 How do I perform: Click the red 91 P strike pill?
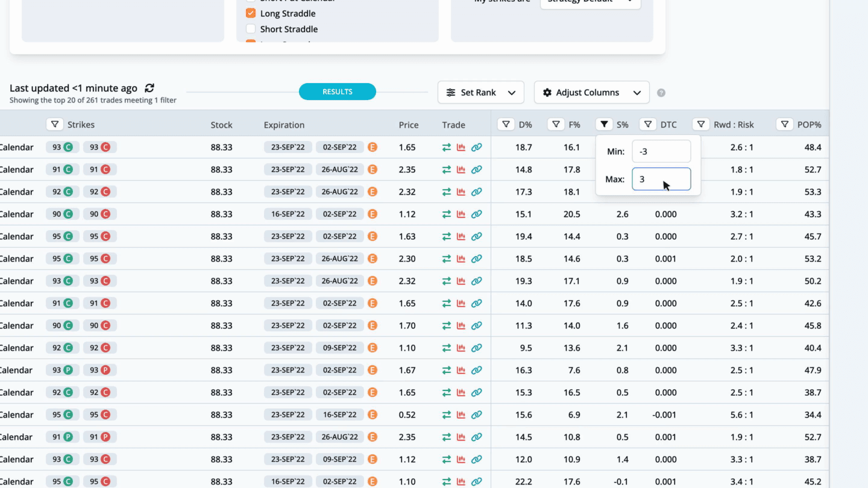point(99,437)
